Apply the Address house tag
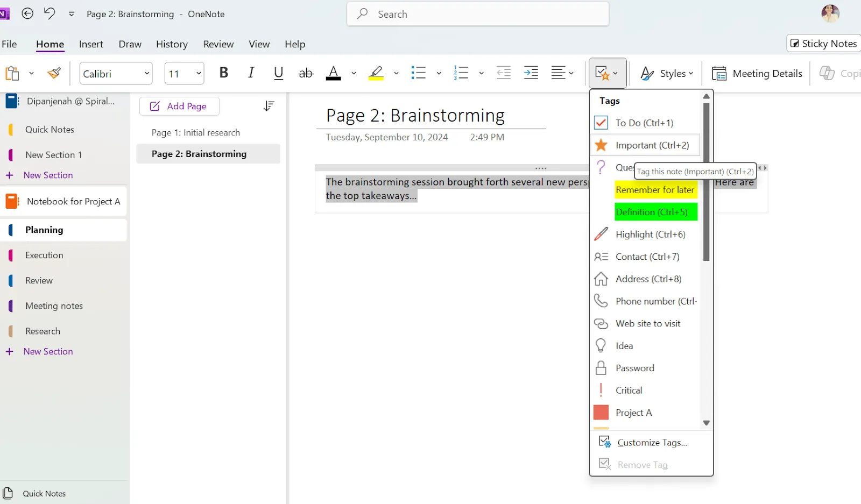Viewport: 861px width, 504px height. 645,279
